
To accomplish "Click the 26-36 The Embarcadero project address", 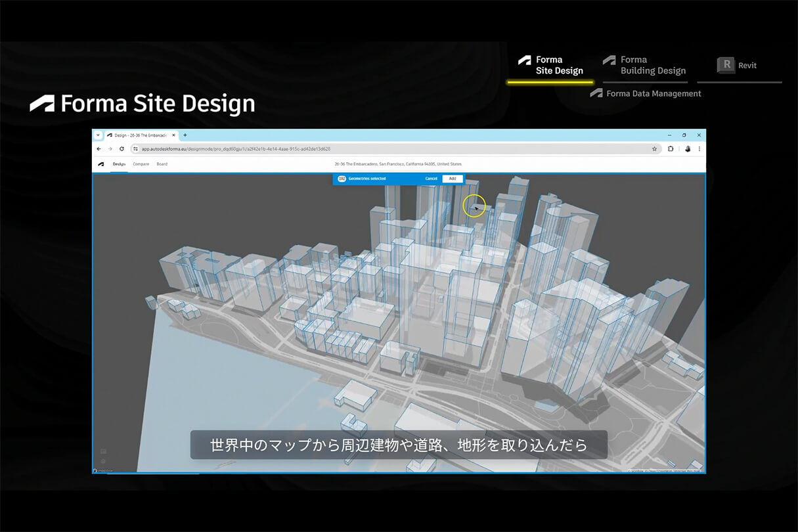I will click(398, 164).
